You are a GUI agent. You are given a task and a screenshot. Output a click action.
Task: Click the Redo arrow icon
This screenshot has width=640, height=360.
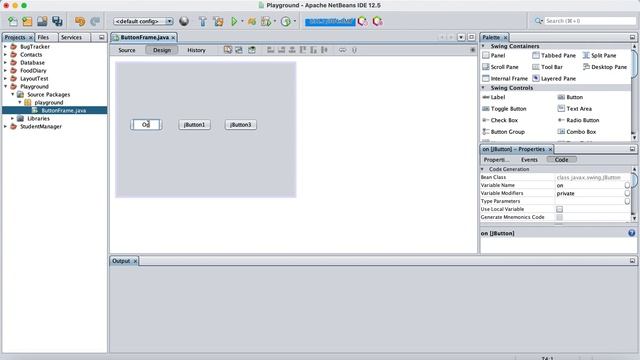coord(95,21)
